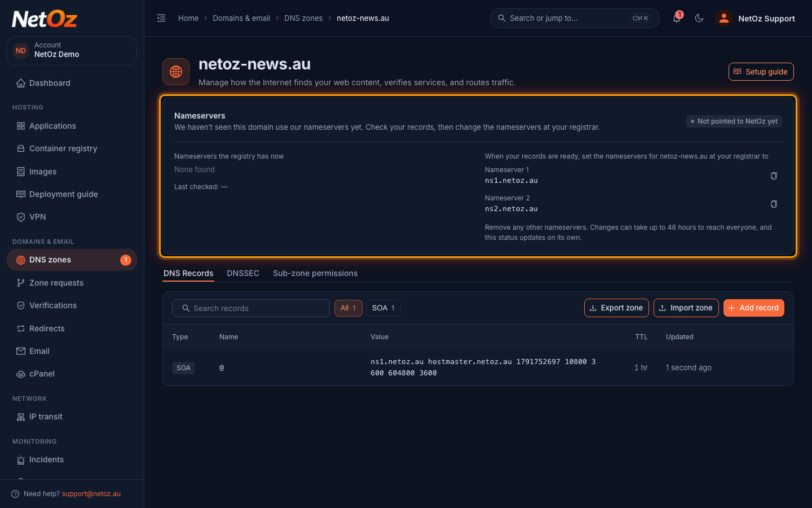Screen dimensions: 812x508
Task: Open the NetOz Support user avatar
Action: [724, 18]
